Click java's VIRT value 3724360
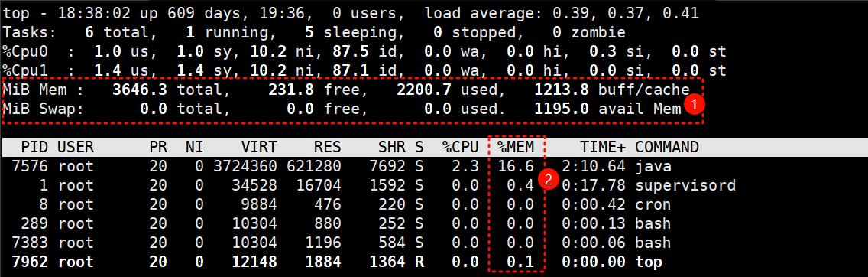 click(245, 166)
